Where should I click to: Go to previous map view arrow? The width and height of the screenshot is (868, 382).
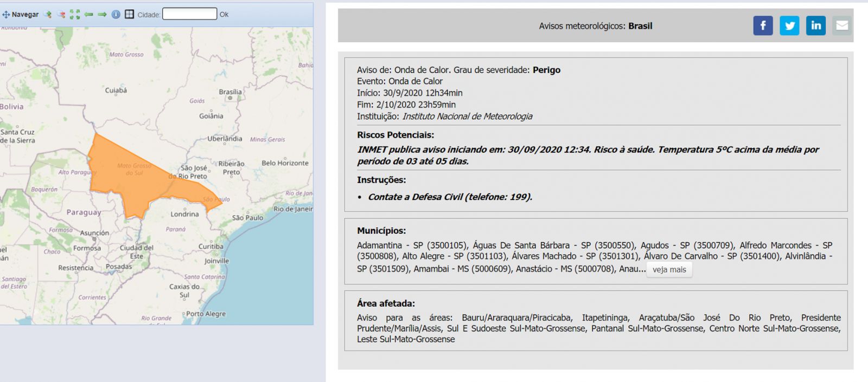(x=88, y=15)
